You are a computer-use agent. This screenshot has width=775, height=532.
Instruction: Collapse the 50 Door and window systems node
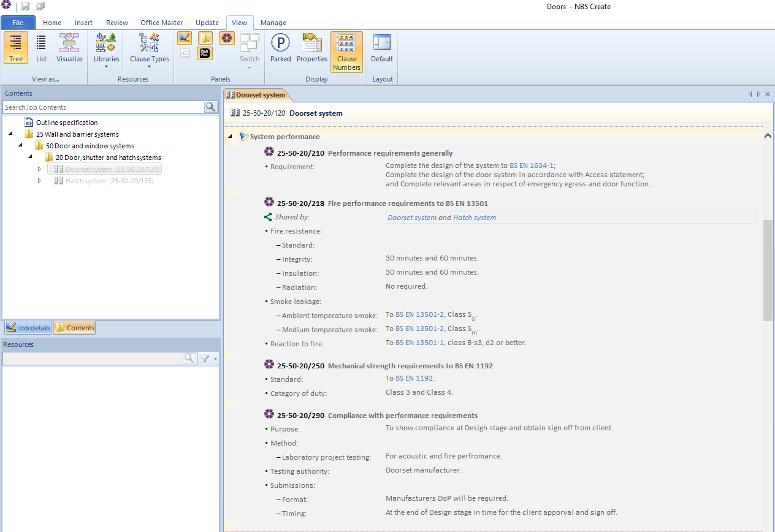pyautogui.click(x=20, y=146)
